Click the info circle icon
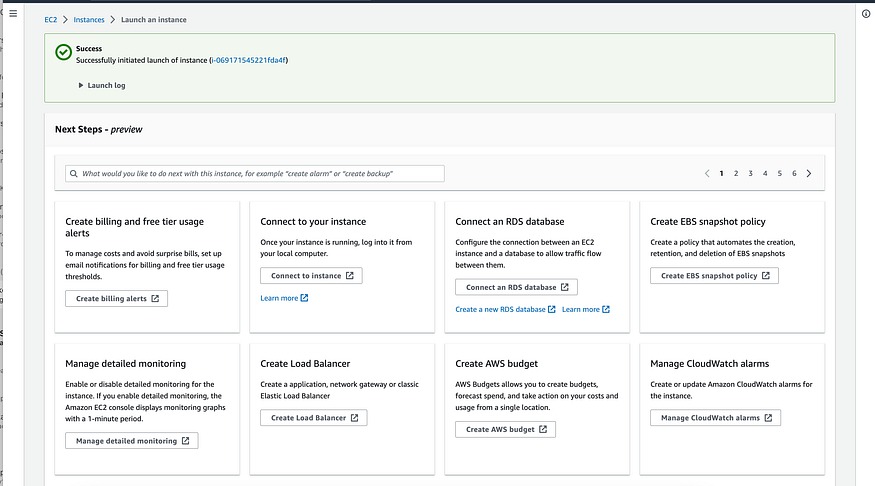Viewport: 875px width, 486px height. click(865, 14)
